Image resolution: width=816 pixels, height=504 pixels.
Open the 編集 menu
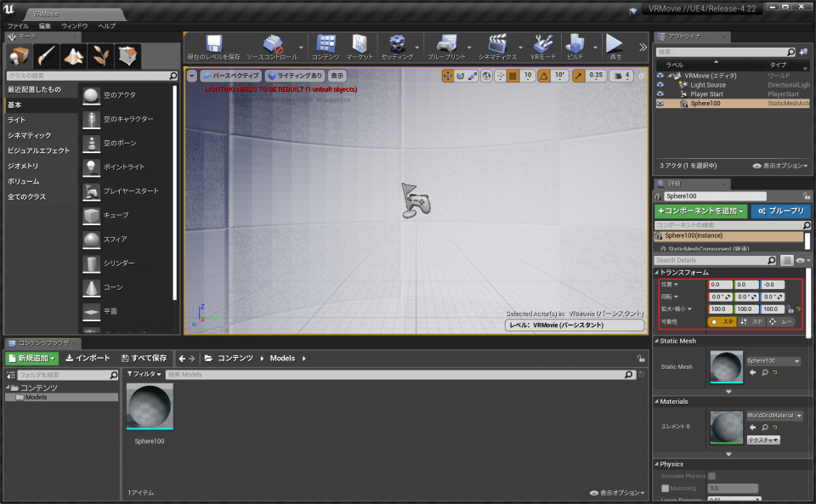point(45,26)
